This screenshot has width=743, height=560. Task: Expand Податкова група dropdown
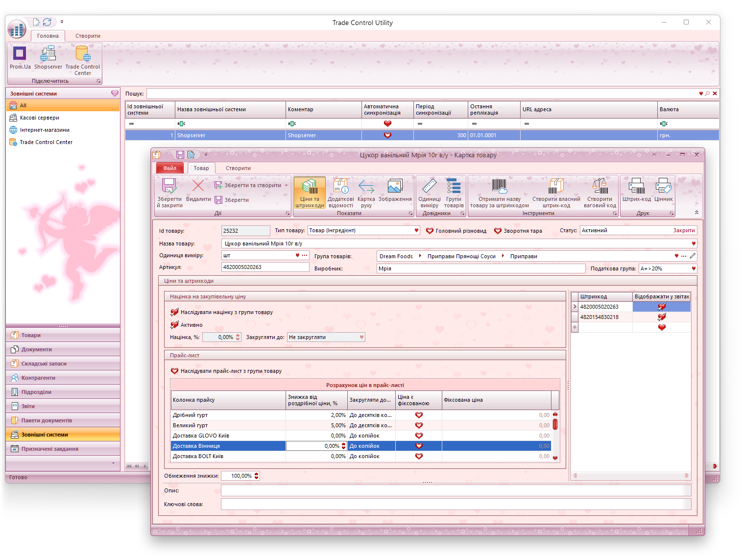(693, 268)
